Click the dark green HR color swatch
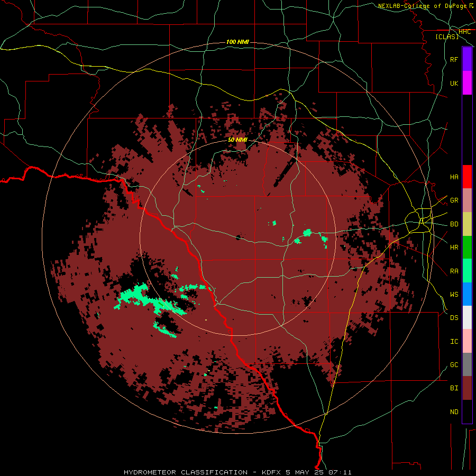476x476 pixels. [x=467, y=248]
